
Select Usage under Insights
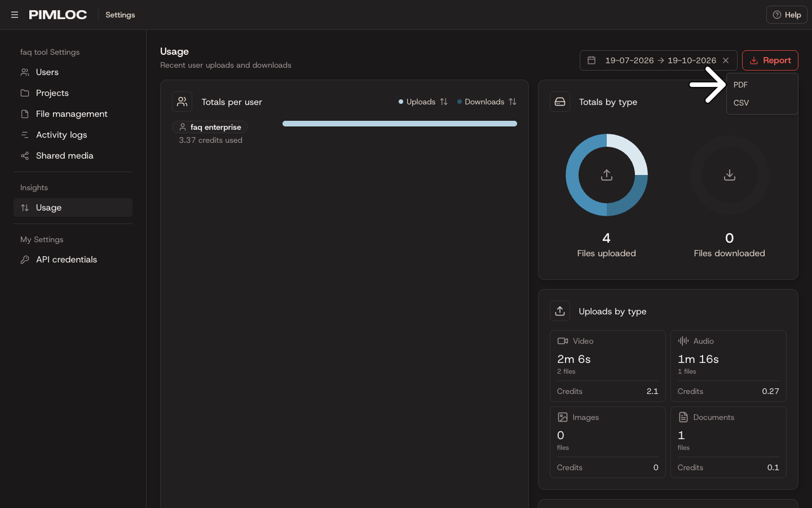(73, 208)
